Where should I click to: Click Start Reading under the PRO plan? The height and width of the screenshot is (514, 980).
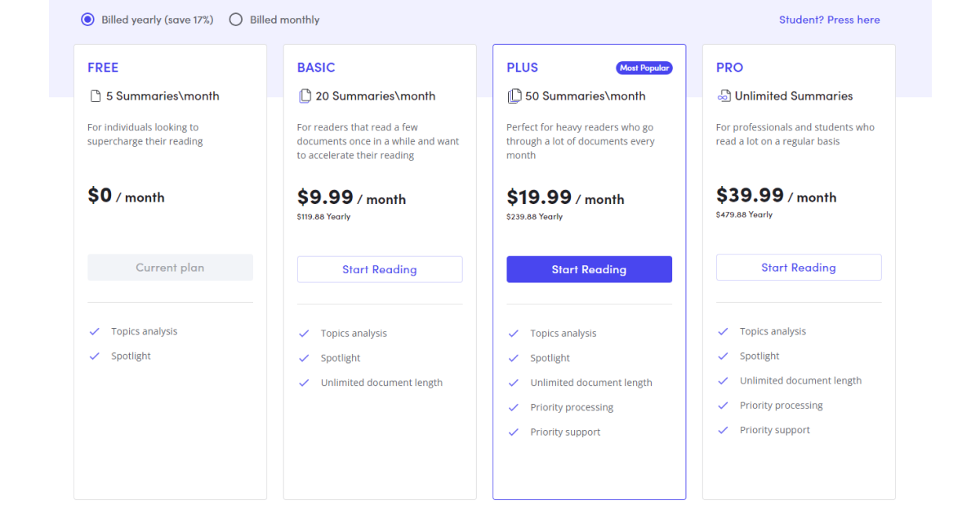(x=799, y=268)
